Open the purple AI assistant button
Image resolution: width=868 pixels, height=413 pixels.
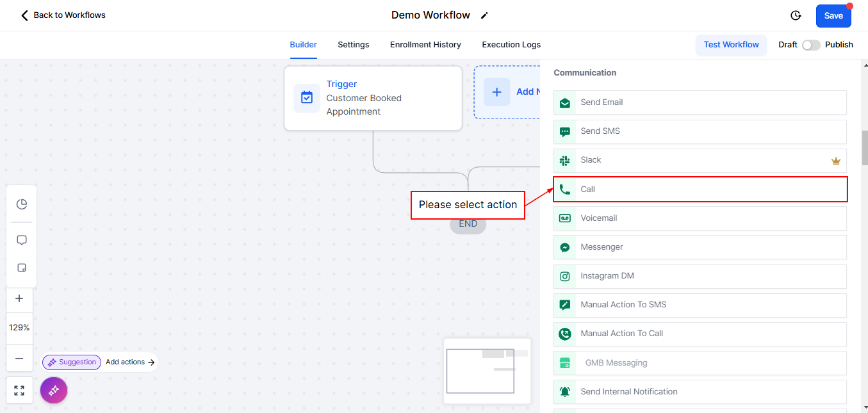pyautogui.click(x=54, y=390)
